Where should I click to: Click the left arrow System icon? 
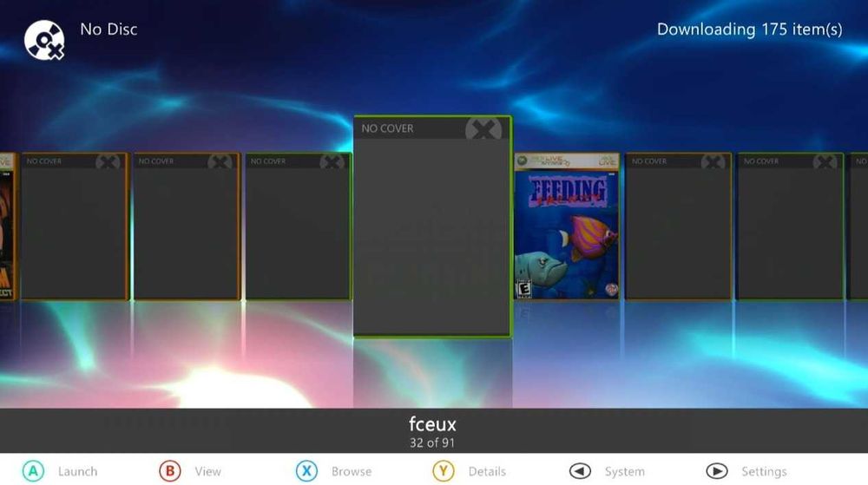tap(580, 471)
